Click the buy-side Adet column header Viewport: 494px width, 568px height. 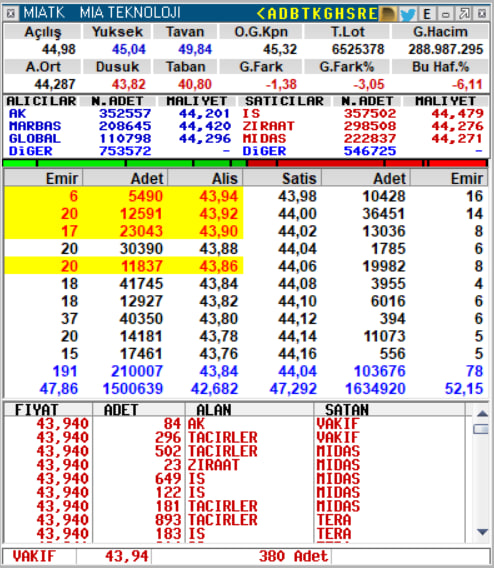tap(125, 178)
